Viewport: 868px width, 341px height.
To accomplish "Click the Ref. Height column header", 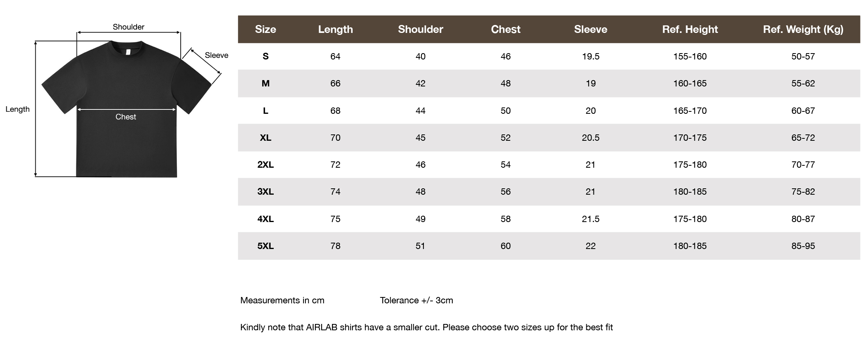I will click(690, 29).
